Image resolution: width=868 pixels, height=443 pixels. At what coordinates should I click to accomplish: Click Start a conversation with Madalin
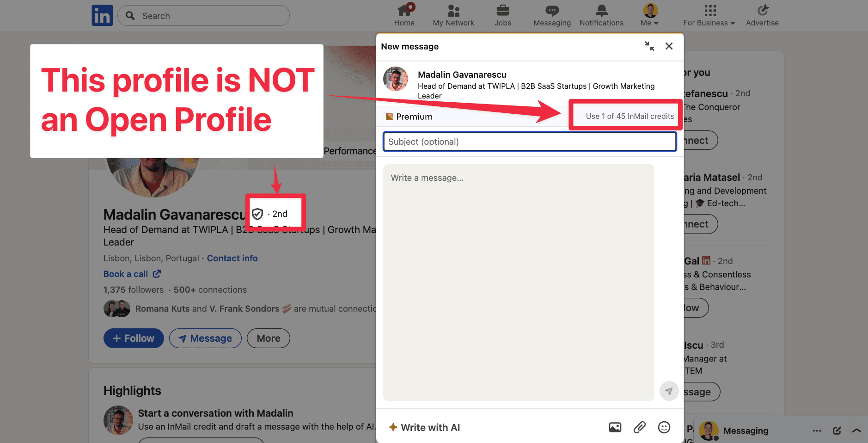coord(216,413)
